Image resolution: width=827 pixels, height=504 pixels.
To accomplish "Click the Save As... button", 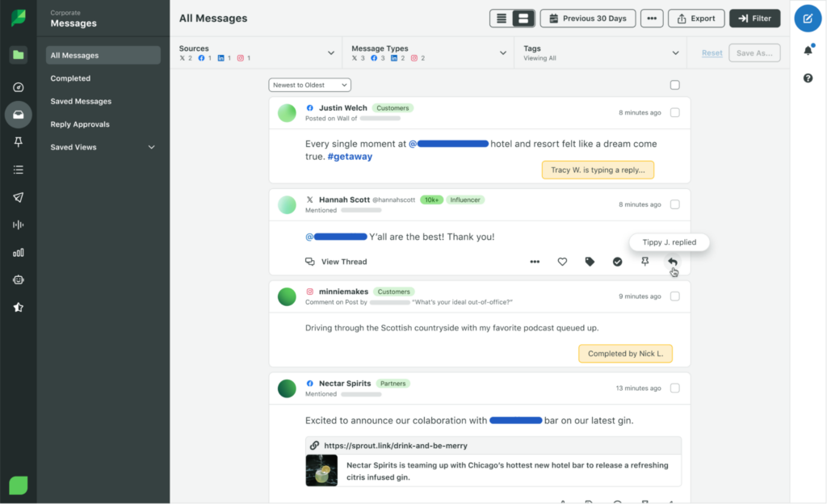I will 754,52.
